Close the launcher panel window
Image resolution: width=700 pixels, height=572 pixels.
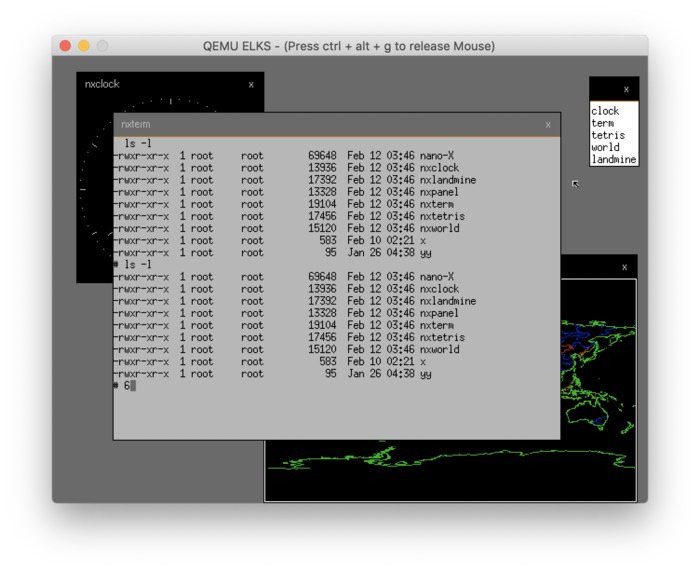[626, 90]
